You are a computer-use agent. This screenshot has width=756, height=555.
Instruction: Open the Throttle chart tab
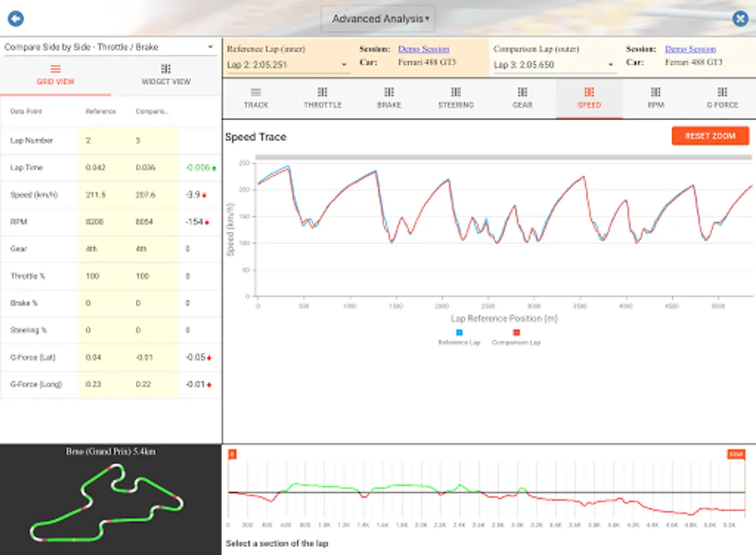(x=322, y=97)
